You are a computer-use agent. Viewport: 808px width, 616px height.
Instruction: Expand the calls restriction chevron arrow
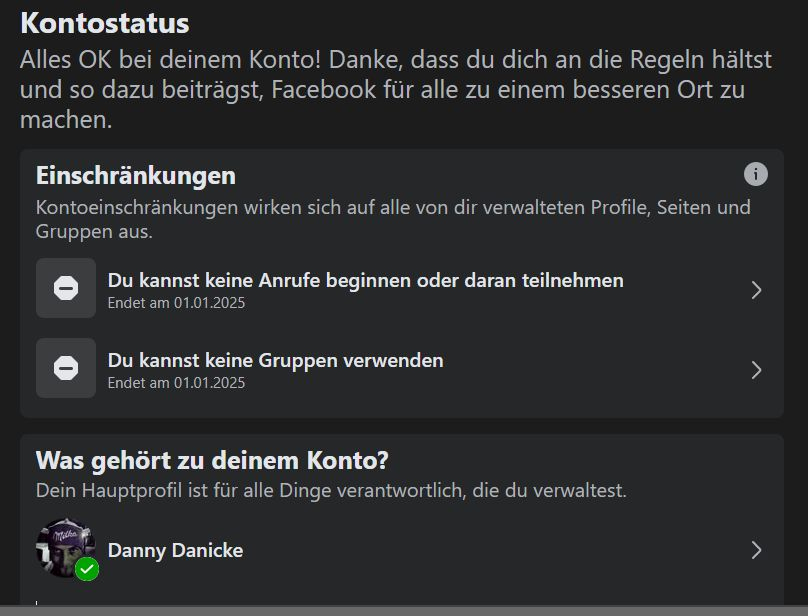756,290
